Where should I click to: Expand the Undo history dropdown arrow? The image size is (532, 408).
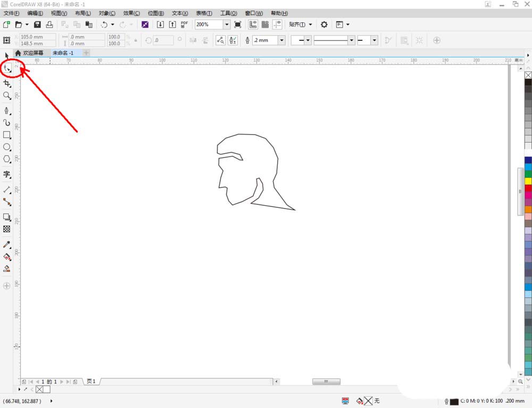(113, 24)
